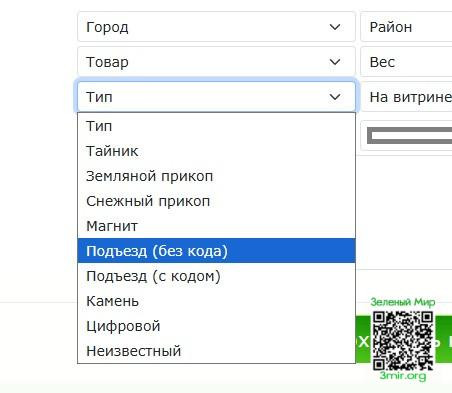Click the Зеленый Мир banner title
Screen dimensions: 452x393
[403, 302]
